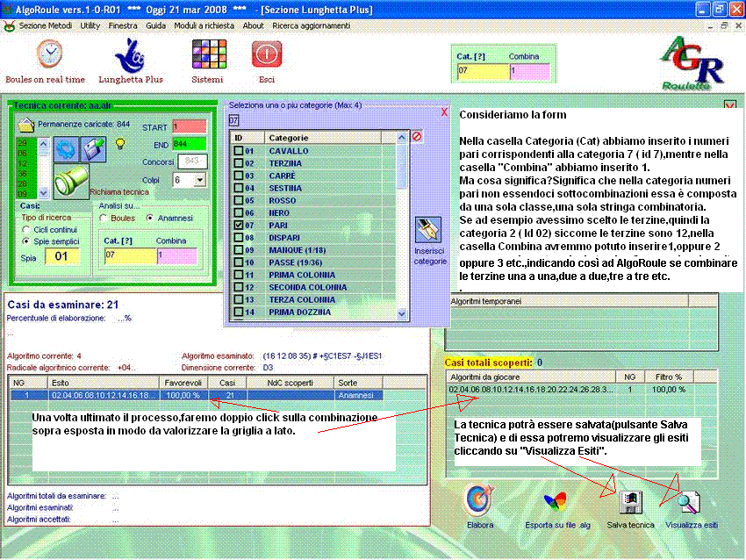Click the red Esci exit icon
This screenshot has width=746, height=560.
coord(267,54)
